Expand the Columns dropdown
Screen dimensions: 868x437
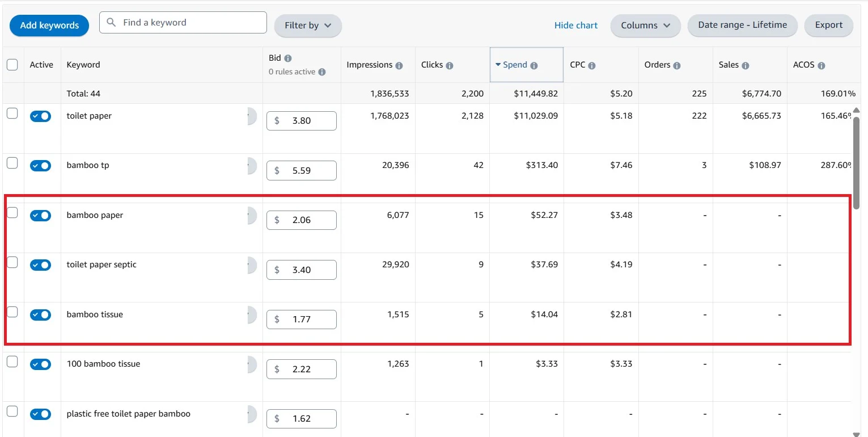pos(645,26)
